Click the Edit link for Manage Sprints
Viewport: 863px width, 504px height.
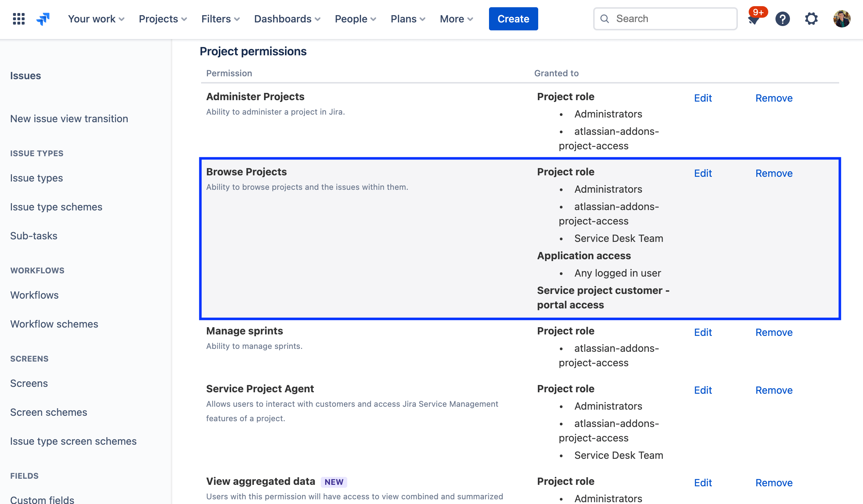pyautogui.click(x=703, y=332)
